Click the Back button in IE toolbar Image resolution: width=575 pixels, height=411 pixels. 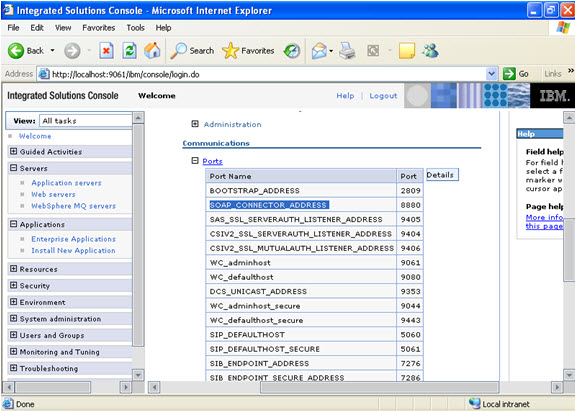click(x=26, y=51)
